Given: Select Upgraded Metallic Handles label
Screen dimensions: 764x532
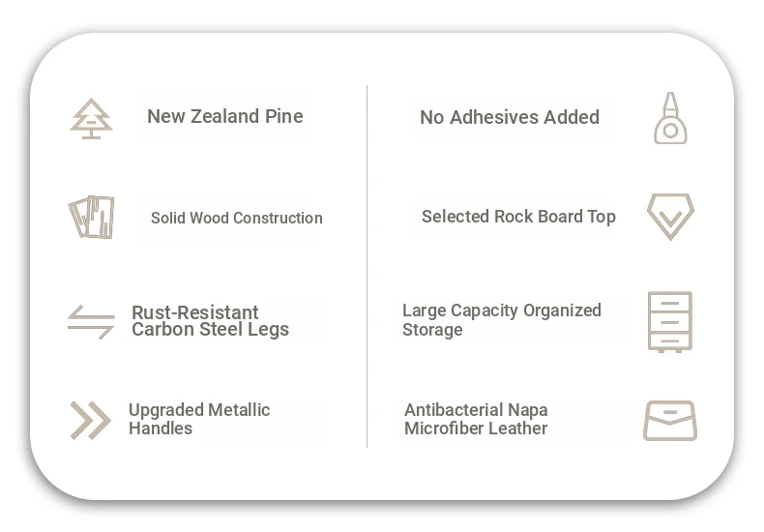Looking at the screenshot, I should (x=199, y=419).
